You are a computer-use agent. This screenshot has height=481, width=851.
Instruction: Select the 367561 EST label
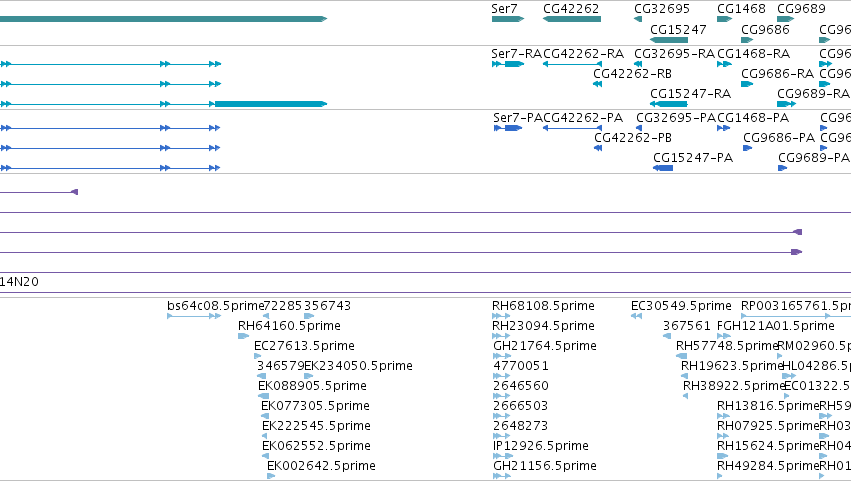pyautogui.click(x=687, y=326)
